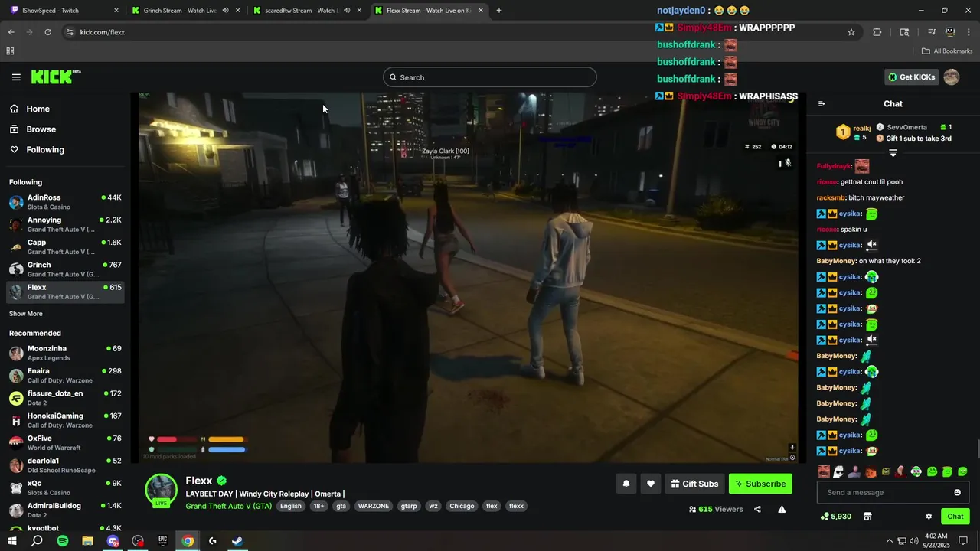The width and height of the screenshot is (980, 551).
Task: Switch to the IShowSpeed Twitch tab
Action: [64, 11]
